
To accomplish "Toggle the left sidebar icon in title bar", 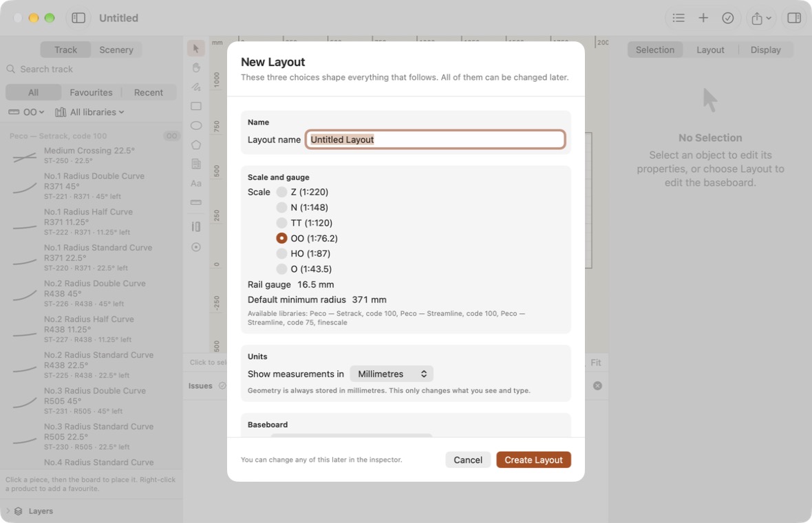I will click(78, 18).
